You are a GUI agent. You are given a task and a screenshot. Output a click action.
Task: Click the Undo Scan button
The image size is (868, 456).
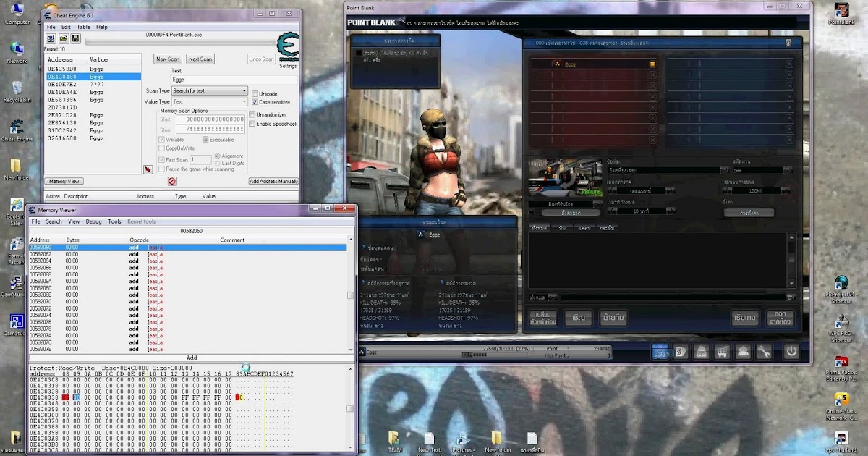(x=261, y=59)
